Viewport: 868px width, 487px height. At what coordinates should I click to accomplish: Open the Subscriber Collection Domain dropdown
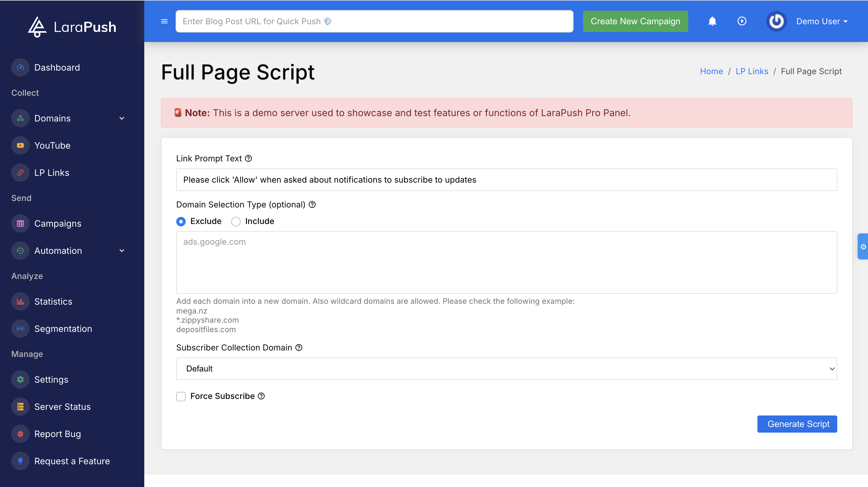(x=506, y=369)
